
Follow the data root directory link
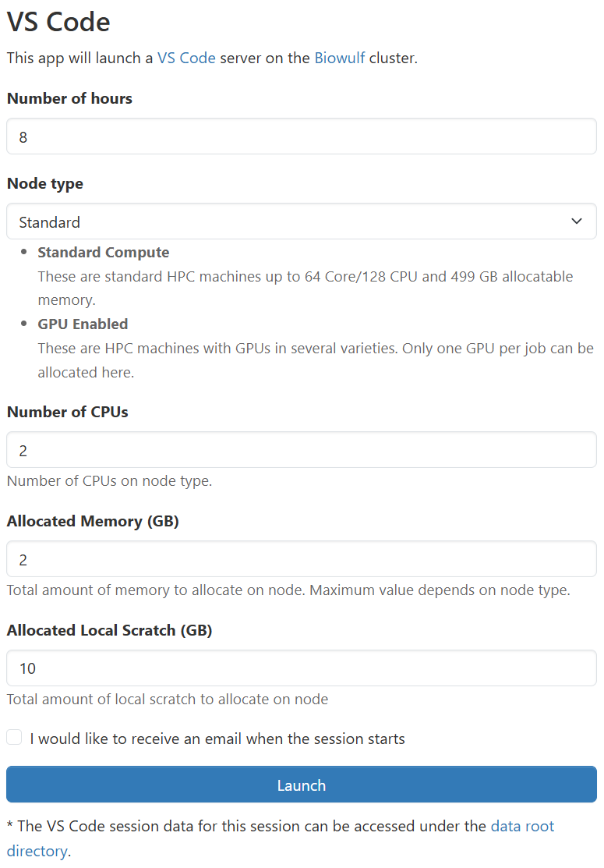[522, 826]
